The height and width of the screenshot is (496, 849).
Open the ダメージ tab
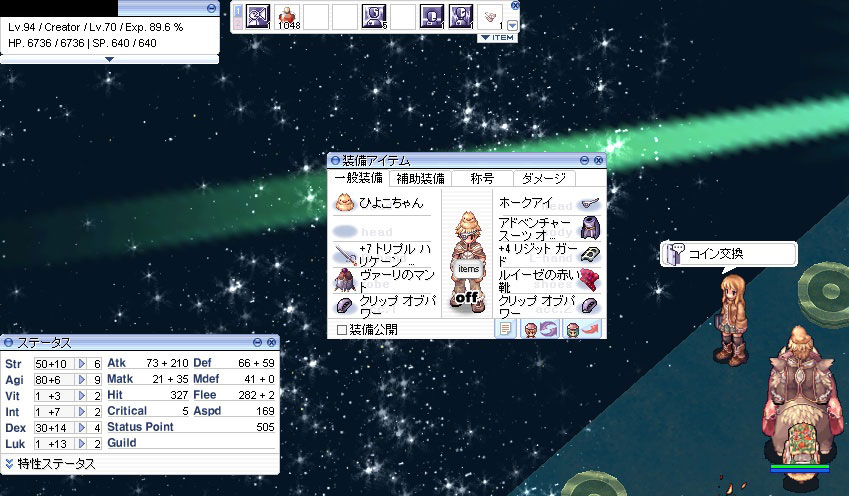pos(544,178)
